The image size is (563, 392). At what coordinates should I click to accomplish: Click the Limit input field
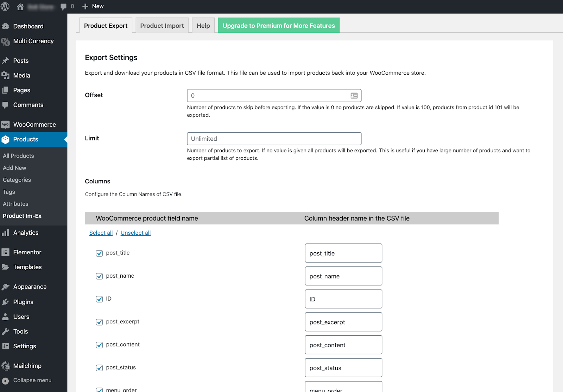274,139
